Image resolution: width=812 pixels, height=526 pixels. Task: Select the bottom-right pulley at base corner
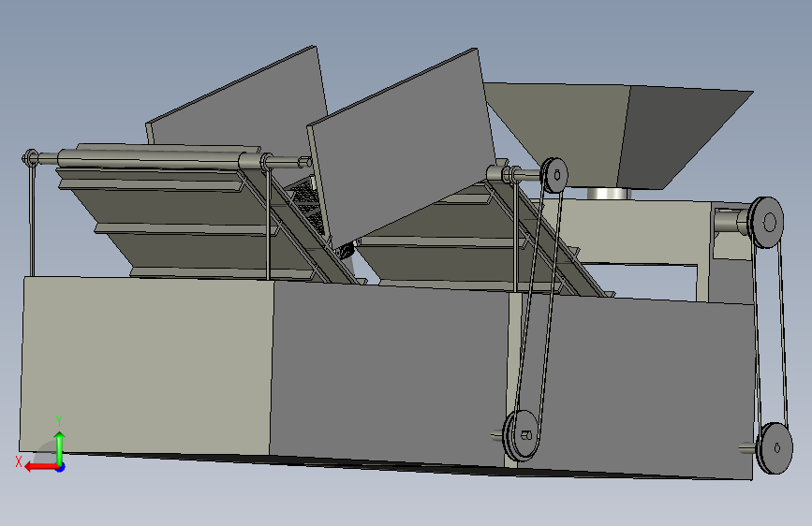click(x=774, y=448)
